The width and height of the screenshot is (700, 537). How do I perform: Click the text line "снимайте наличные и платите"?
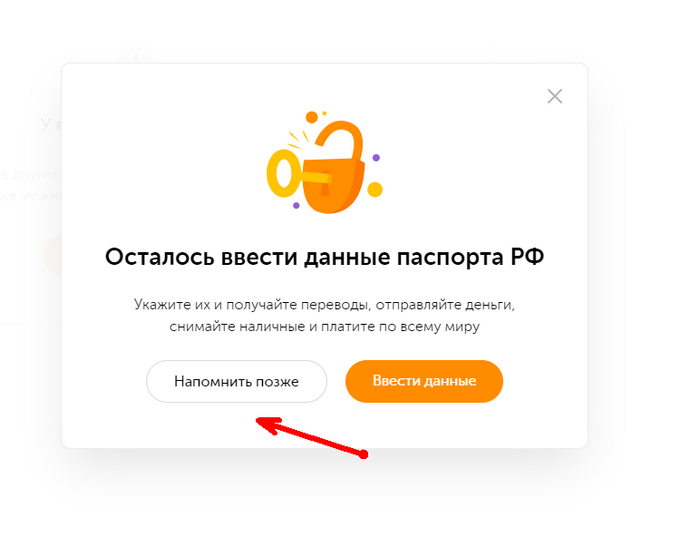coord(325,326)
